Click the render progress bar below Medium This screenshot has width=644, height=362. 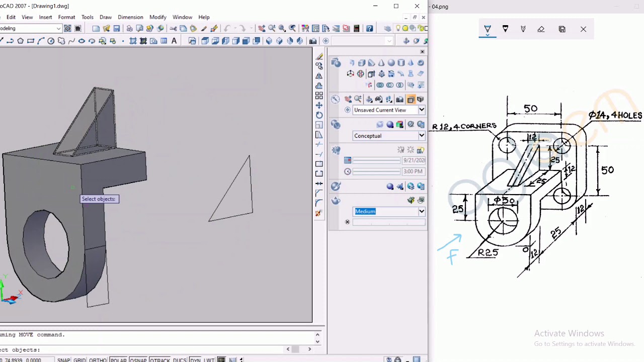[388, 222]
